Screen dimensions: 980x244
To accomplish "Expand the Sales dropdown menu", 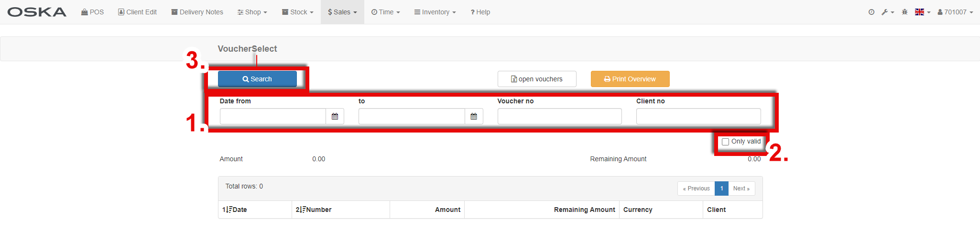I will tap(342, 12).
